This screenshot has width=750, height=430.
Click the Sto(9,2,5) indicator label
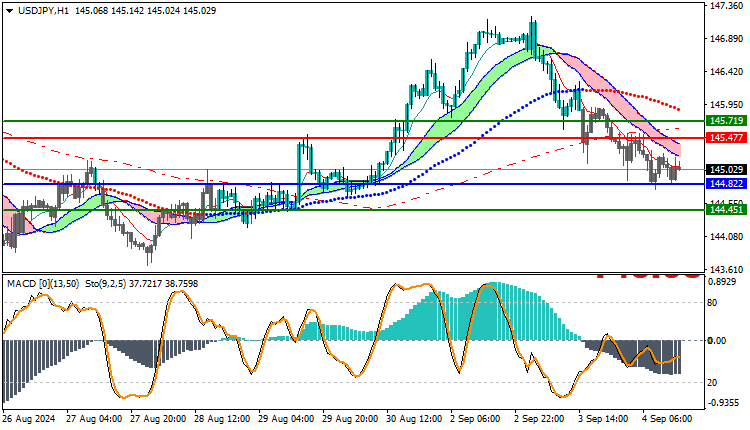click(105, 284)
